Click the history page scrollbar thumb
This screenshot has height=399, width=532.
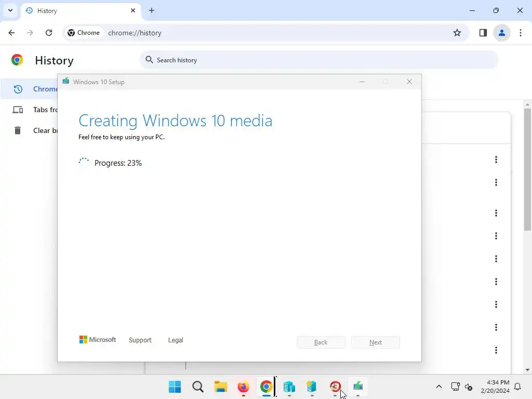(527, 170)
